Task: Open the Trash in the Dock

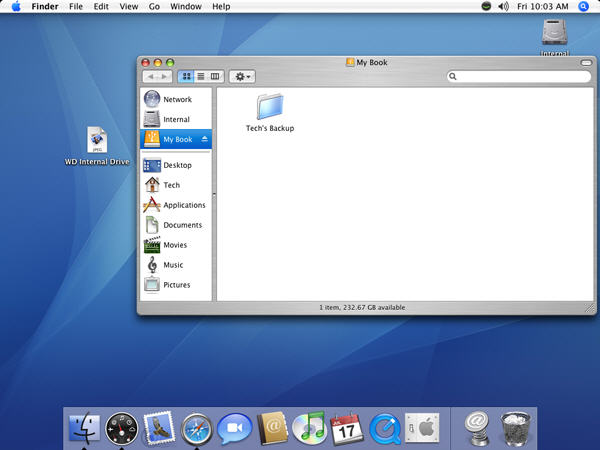Action: pyautogui.click(x=515, y=429)
